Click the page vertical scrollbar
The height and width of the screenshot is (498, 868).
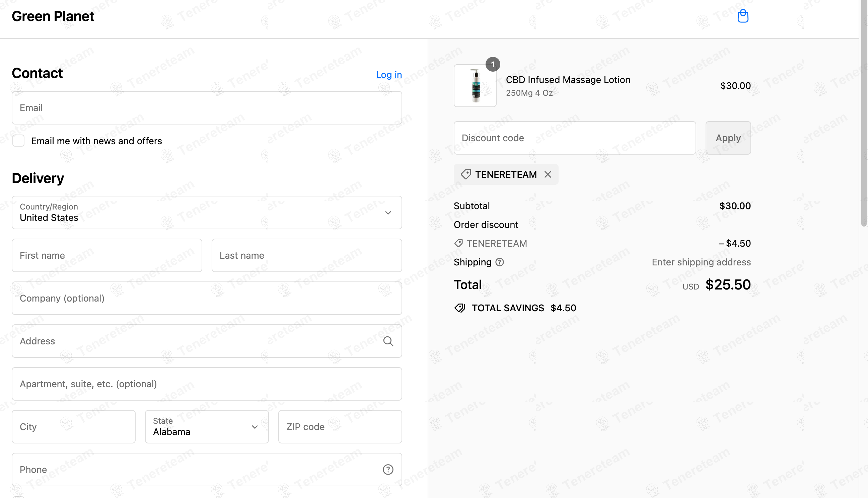[864, 113]
